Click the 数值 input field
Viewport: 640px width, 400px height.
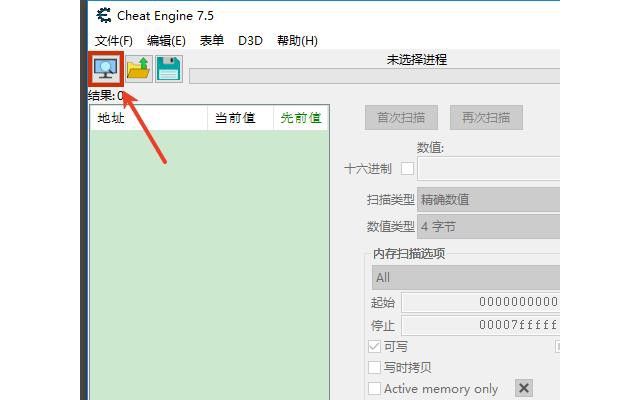(x=489, y=169)
